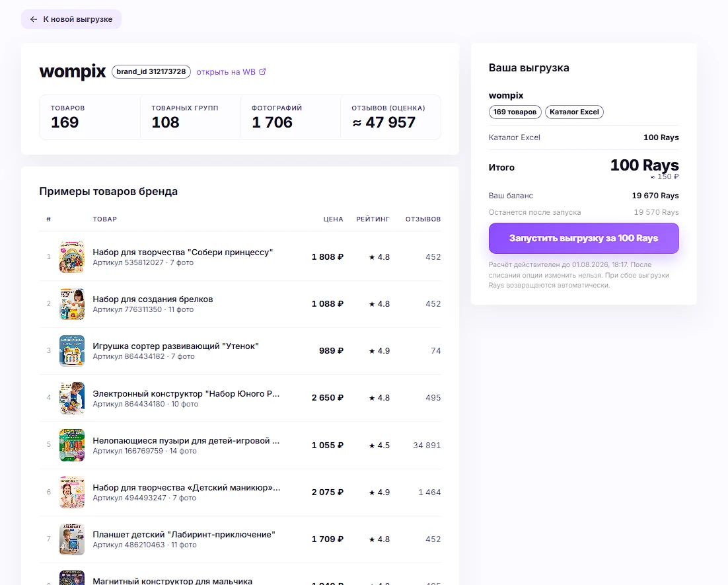
Task: Click the ТОВАРНЫХ ГРУПП 108 stat card
Action: (190, 117)
